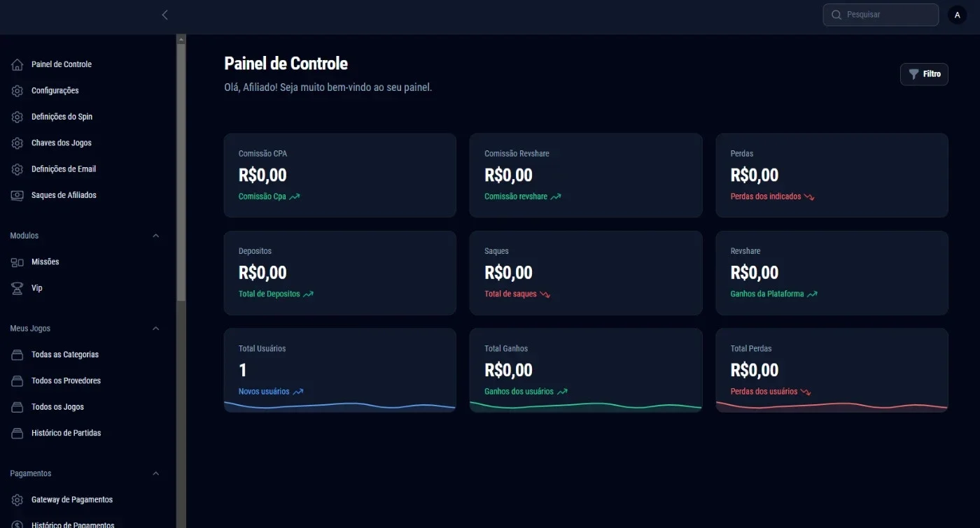
Task: Open the Filtro button
Action: click(924, 74)
